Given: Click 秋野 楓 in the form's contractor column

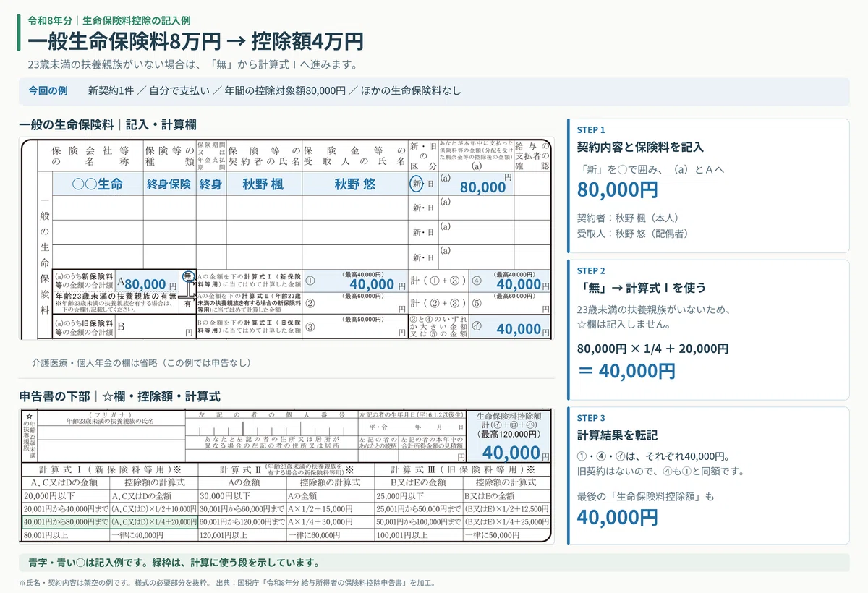Looking at the screenshot, I should [263, 184].
